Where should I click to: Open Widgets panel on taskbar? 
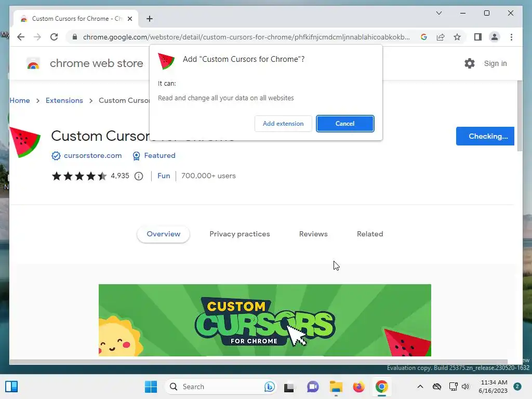[x=11, y=387]
